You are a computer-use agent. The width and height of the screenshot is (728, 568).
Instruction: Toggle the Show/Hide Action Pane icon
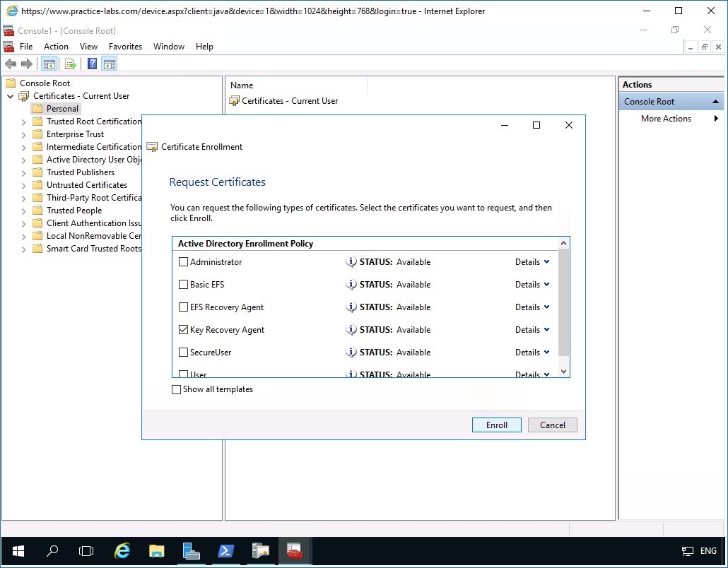pos(110,63)
